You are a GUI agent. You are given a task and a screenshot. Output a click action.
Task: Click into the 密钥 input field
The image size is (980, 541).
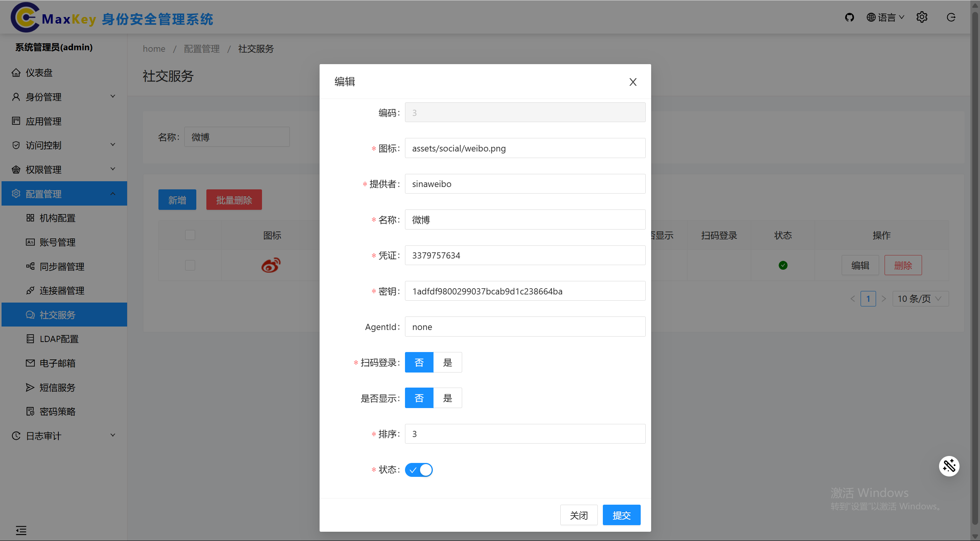point(525,291)
